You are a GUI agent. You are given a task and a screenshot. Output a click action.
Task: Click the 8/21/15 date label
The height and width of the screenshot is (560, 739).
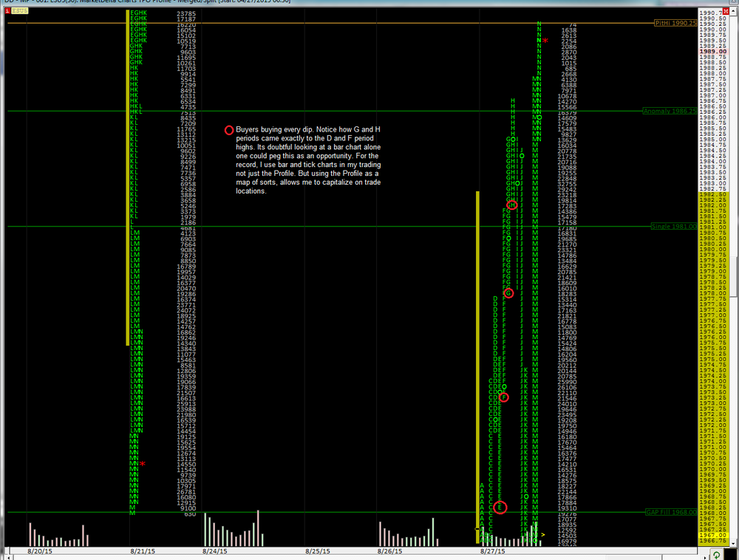click(x=143, y=551)
